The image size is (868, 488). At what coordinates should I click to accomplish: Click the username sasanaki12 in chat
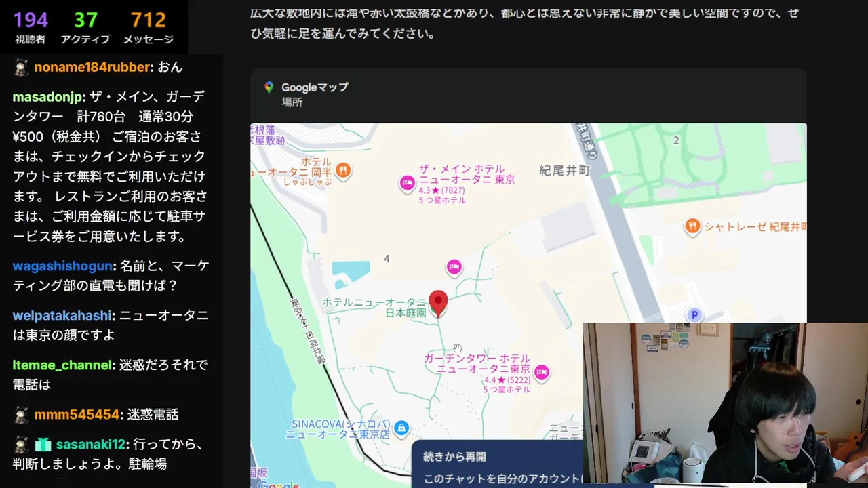[x=91, y=445]
